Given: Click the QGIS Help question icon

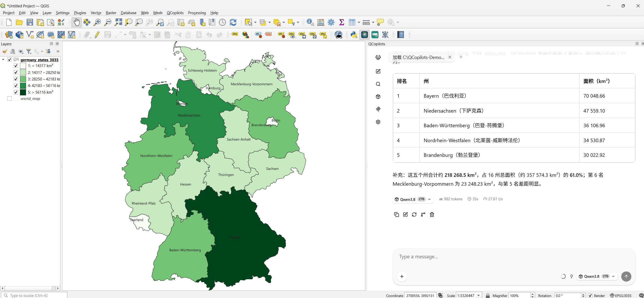Looking at the screenshot, I should (x=401, y=35).
